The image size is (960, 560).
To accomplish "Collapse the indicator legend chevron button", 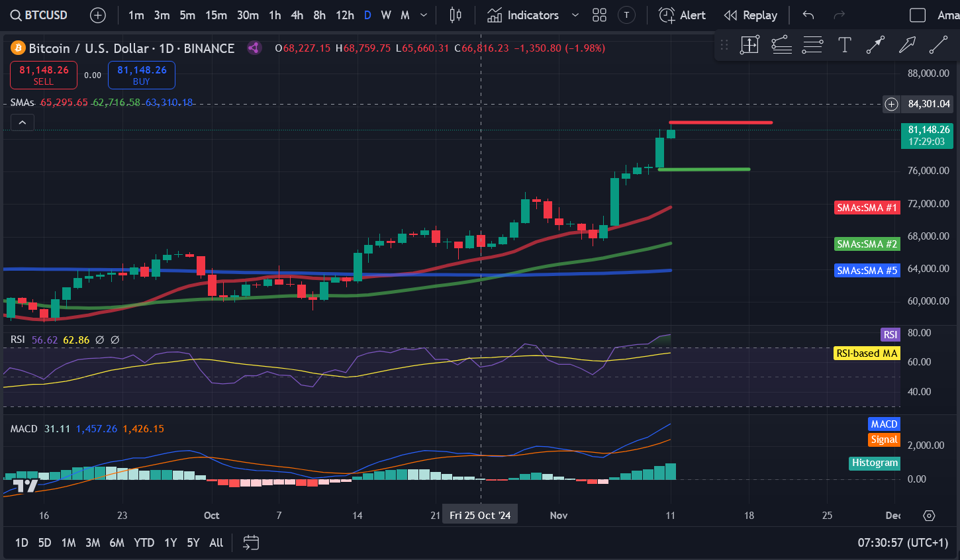I will pos(22,122).
